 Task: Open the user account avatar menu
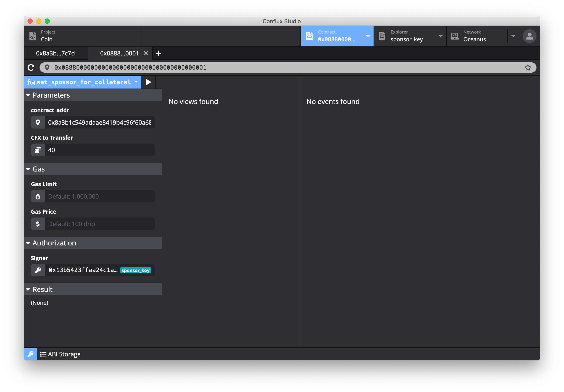(529, 36)
